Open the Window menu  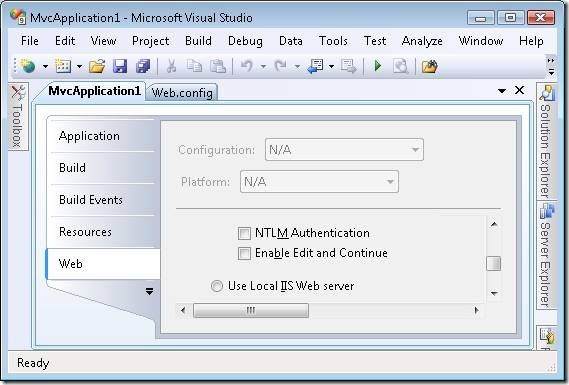pyautogui.click(x=481, y=41)
